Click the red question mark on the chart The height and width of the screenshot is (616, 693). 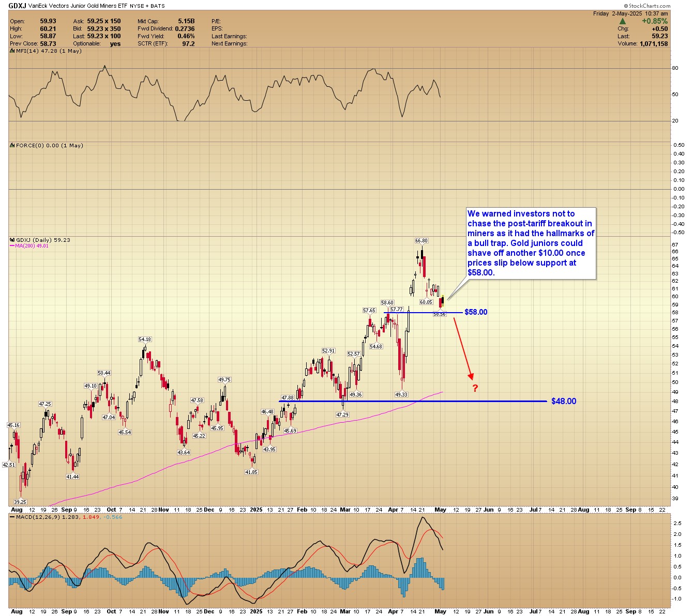click(x=475, y=388)
